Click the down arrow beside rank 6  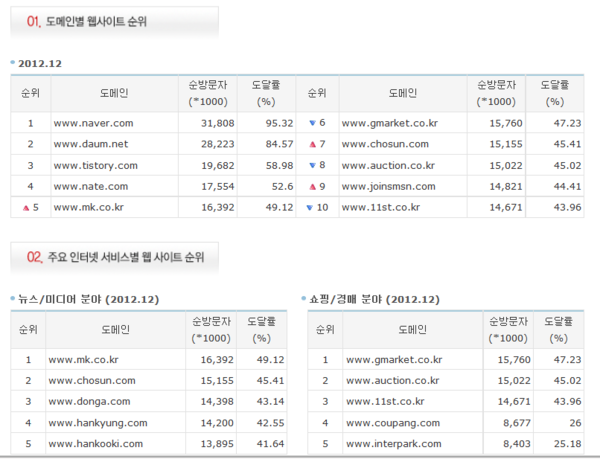tap(310, 123)
